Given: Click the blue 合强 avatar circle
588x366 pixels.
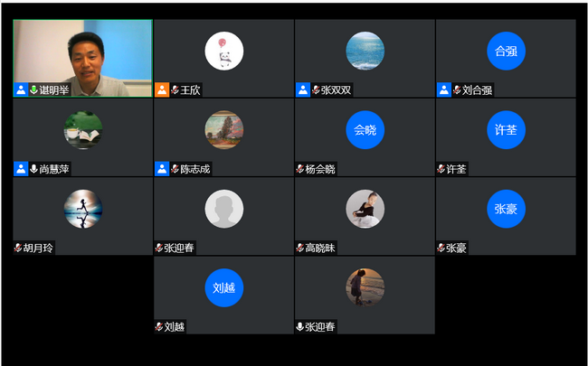Looking at the screenshot, I should click(x=506, y=51).
